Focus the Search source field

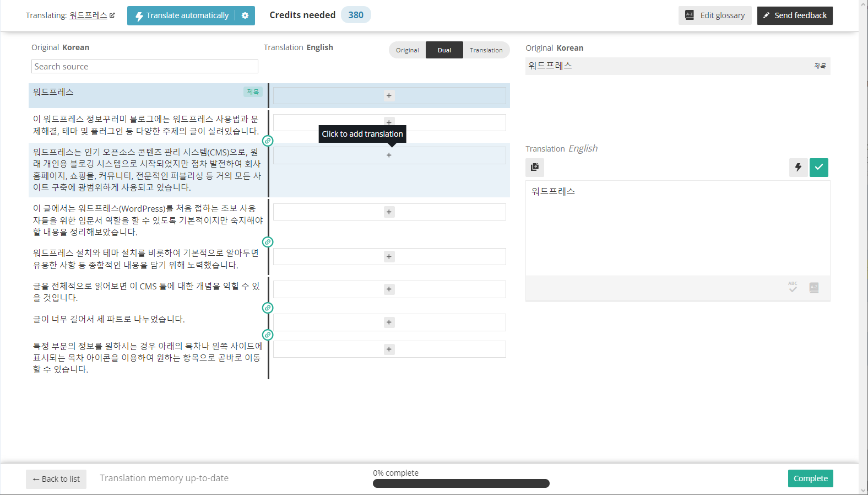145,67
